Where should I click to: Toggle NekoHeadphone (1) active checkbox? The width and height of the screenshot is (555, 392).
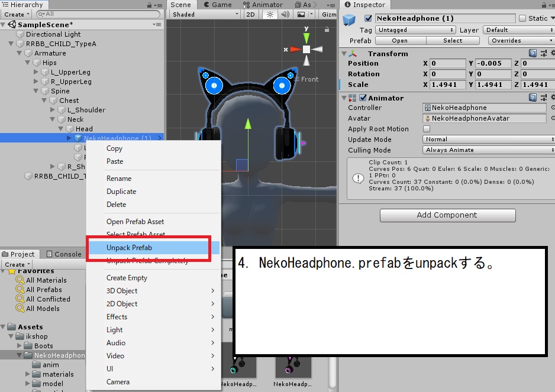click(368, 18)
